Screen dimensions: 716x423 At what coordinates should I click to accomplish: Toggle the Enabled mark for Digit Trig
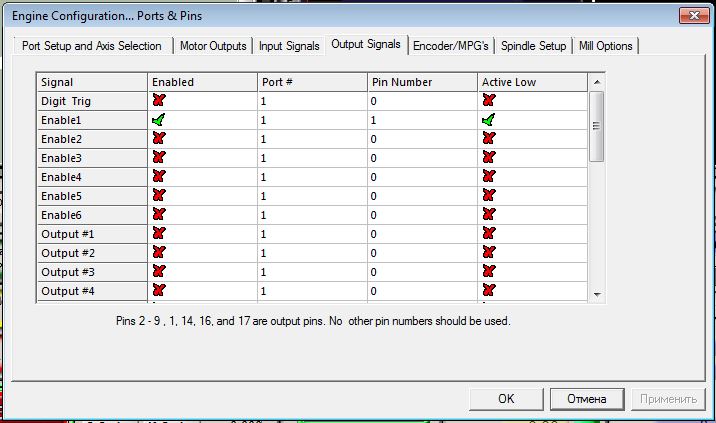(x=159, y=101)
